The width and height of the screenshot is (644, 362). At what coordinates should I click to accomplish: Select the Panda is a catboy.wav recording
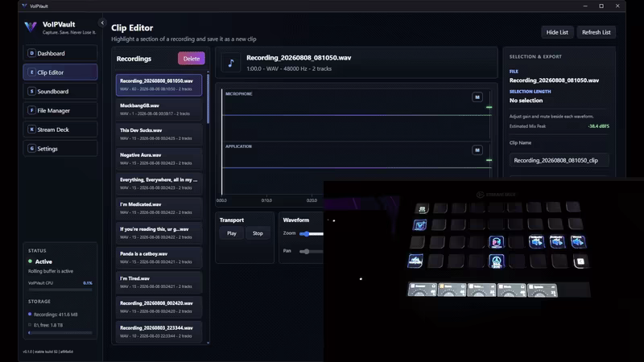(159, 257)
